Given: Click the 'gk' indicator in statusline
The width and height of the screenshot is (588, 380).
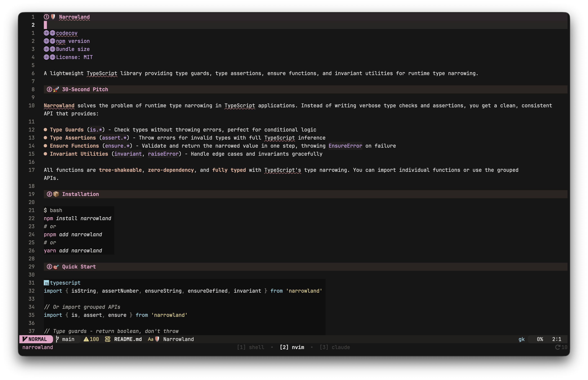Looking at the screenshot, I should point(521,339).
